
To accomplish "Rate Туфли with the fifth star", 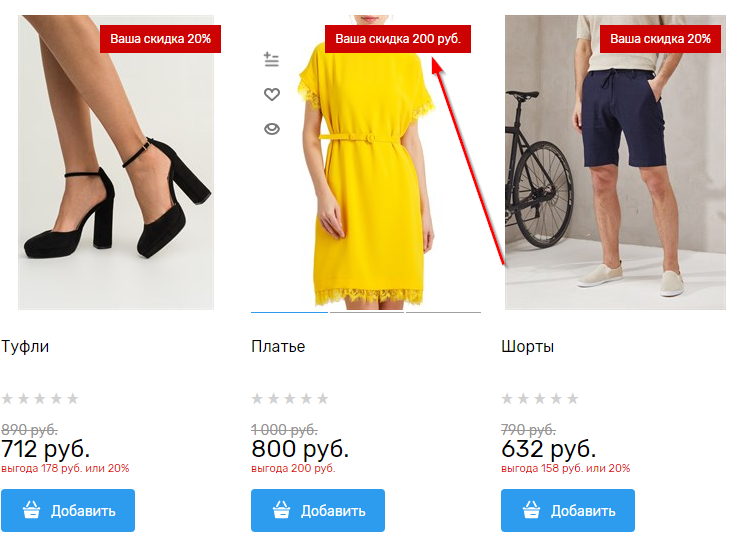I will tap(72, 398).
